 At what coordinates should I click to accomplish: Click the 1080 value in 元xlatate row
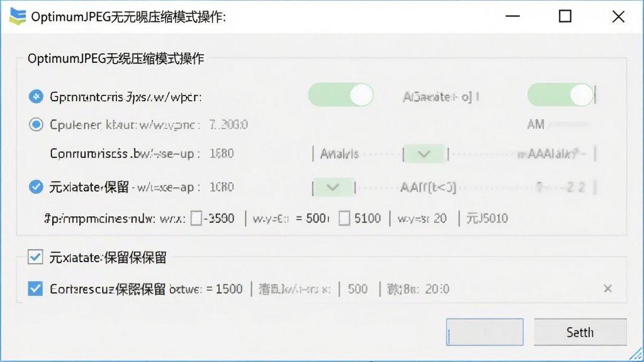[221, 187]
